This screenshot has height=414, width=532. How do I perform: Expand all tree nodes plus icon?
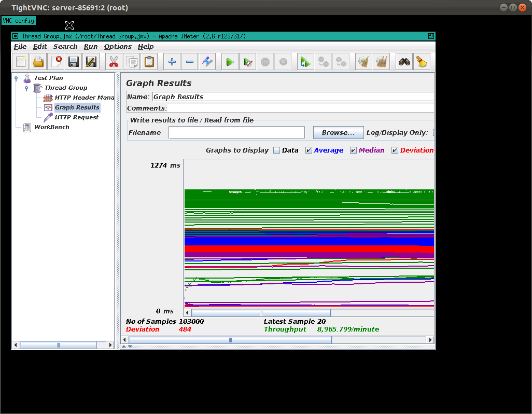(172, 62)
